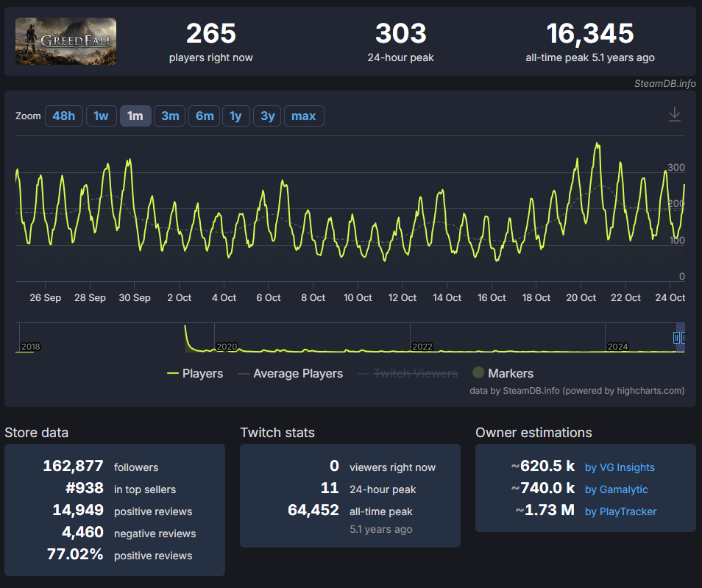Viewport: 702px width, 588px height.
Task: Choose the 6m zoom range
Action: tap(204, 116)
